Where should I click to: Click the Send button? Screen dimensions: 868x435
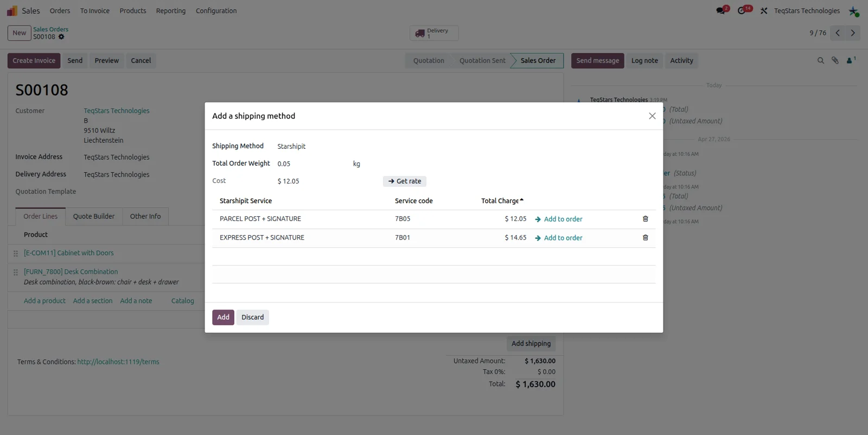[x=75, y=61]
